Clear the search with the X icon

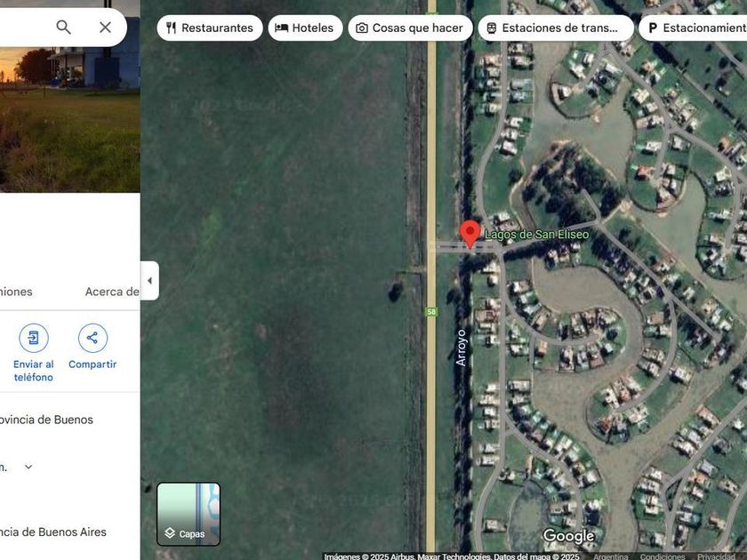point(105,28)
